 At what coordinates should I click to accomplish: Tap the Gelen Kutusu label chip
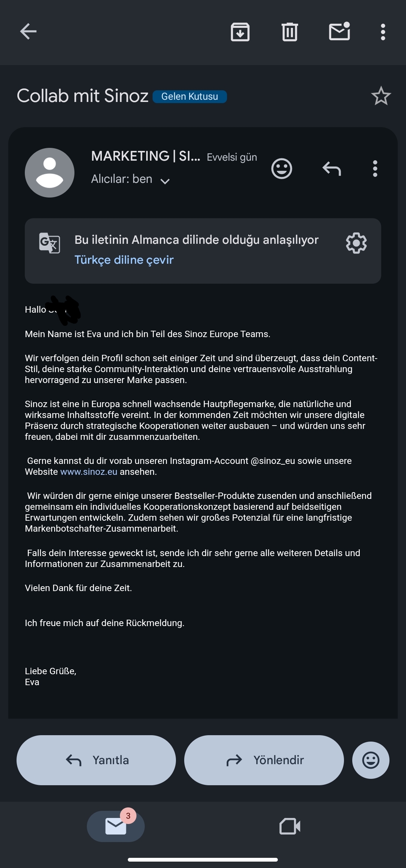pos(190,97)
